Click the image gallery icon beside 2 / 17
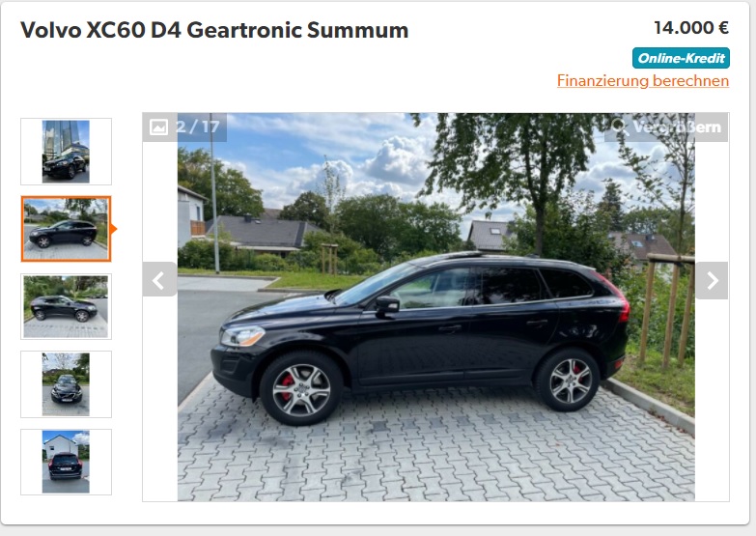The width and height of the screenshot is (756, 536). click(158, 127)
